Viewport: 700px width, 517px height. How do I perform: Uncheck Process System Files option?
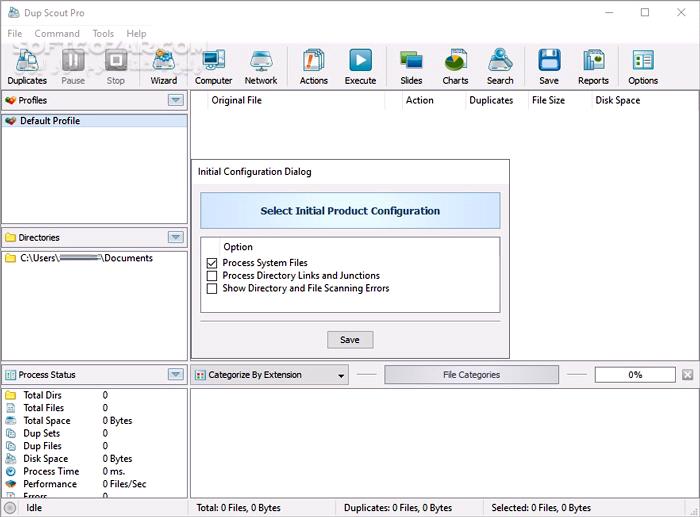212,263
